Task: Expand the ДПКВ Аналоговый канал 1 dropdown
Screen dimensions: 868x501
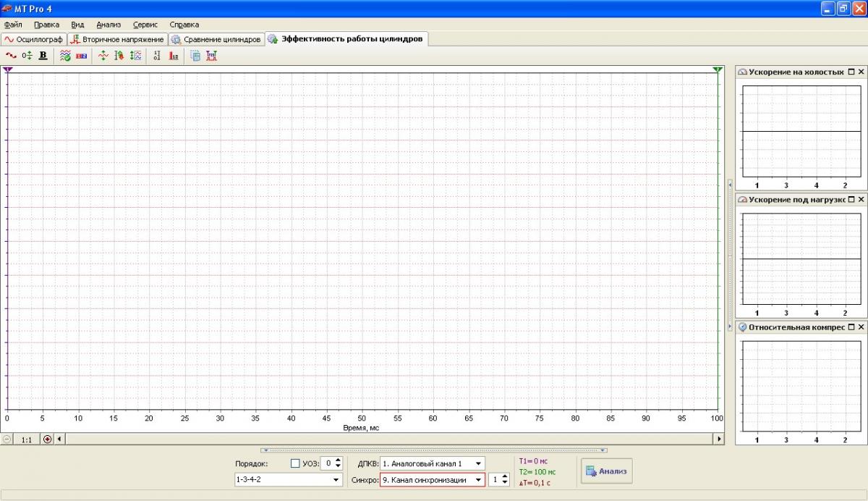Action: [x=478, y=463]
